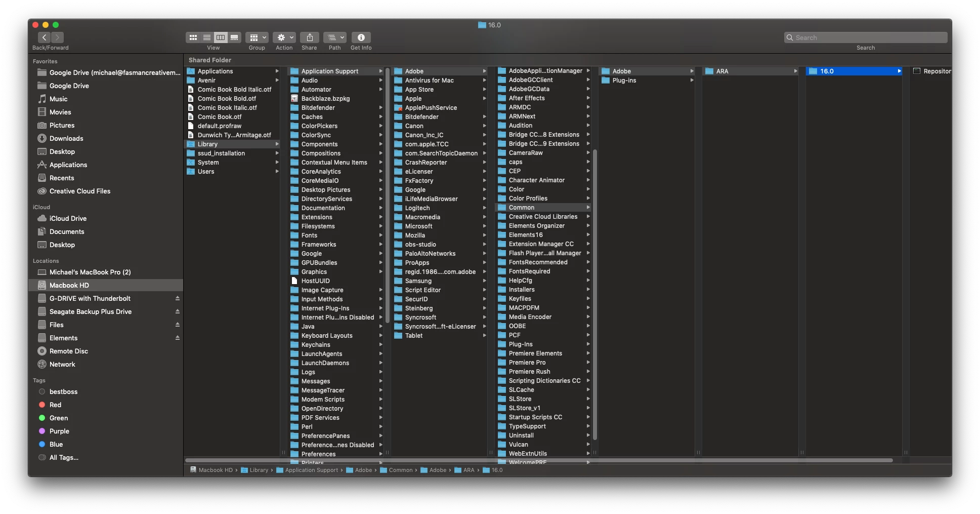Go back with the Back arrow button
Image resolution: width=980 pixels, height=514 pixels.
click(x=44, y=37)
